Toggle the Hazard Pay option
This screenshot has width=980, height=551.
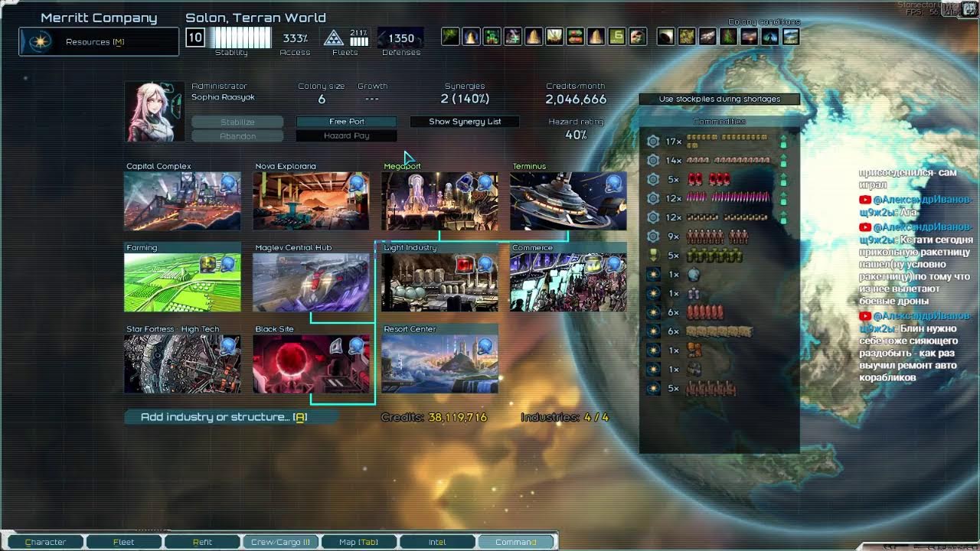coord(347,135)
